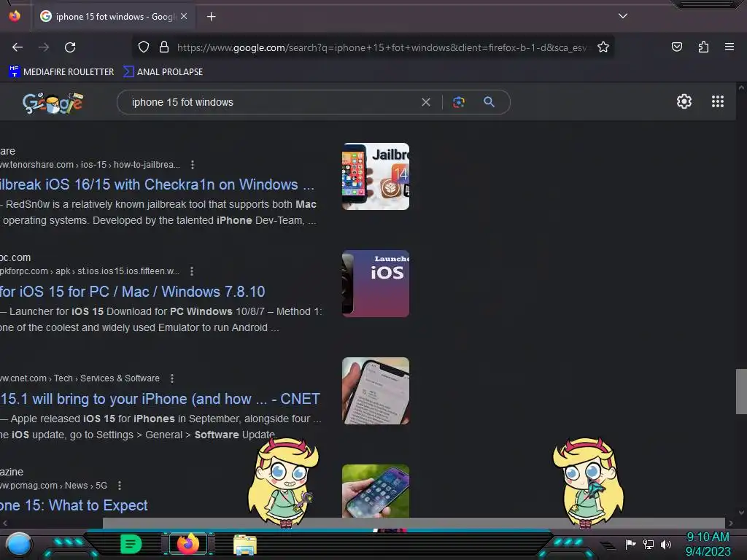Open the Firefox extensions menu
The image size is (747, 560).
[703, 47]
